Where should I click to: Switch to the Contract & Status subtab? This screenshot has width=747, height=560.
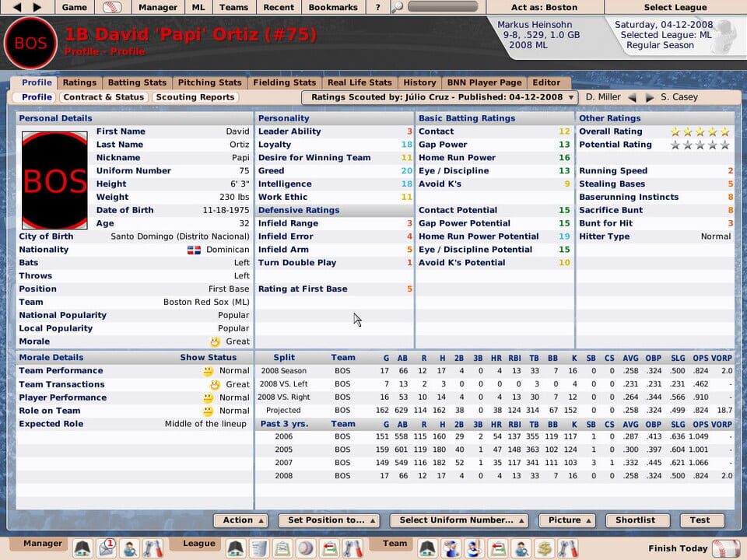pos(103,96)
